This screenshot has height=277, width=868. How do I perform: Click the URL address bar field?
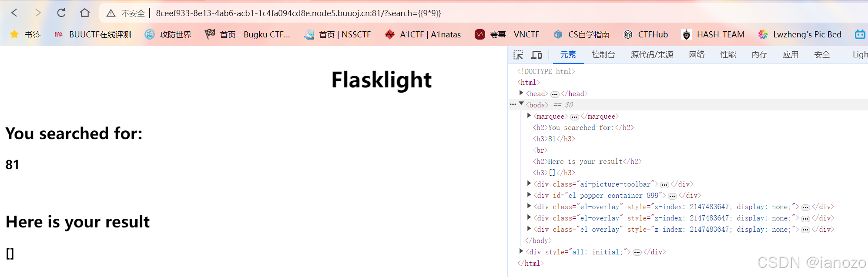(298, 13)
